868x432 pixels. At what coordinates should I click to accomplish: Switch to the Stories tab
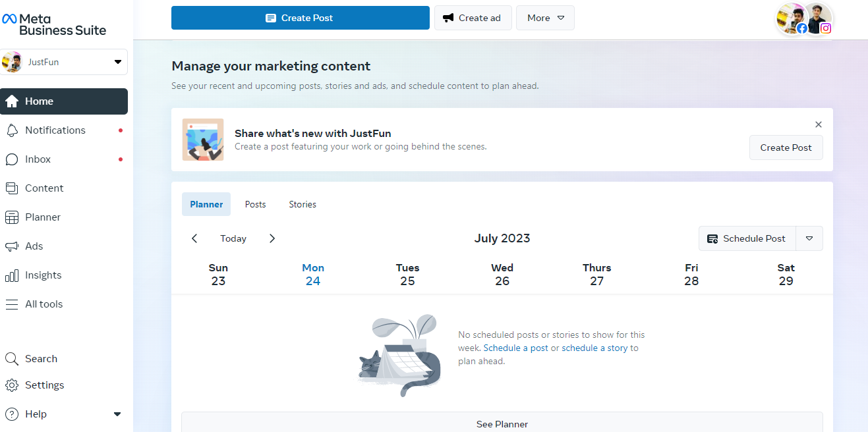pyautogui.click(x=302, y=204)
